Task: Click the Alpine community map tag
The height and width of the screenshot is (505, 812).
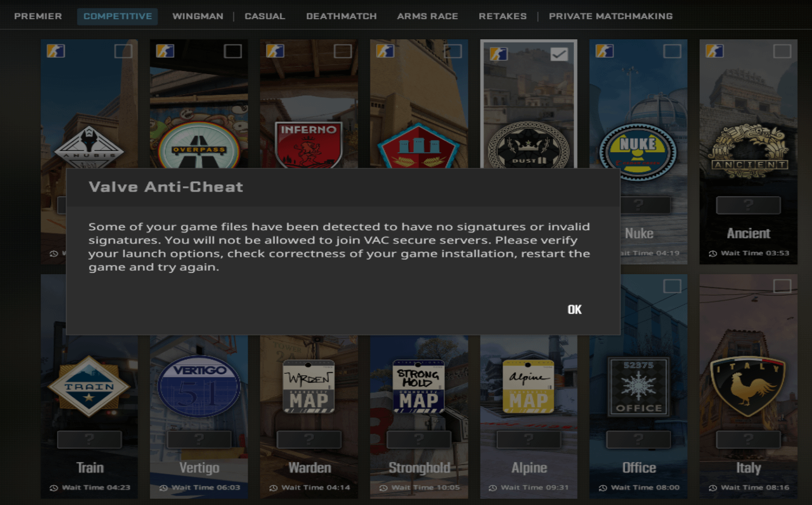Action: [528, 386]
